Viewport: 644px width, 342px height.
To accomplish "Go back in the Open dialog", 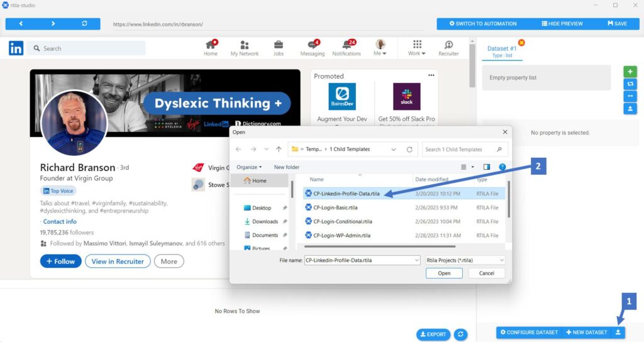I will pyautogui.click(x=238, y=150).
